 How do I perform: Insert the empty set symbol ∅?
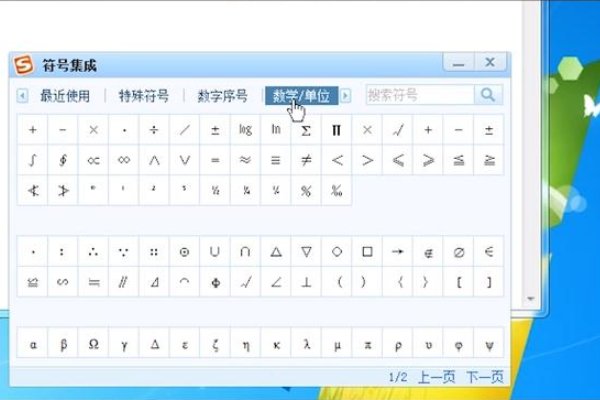coord(458,252)
